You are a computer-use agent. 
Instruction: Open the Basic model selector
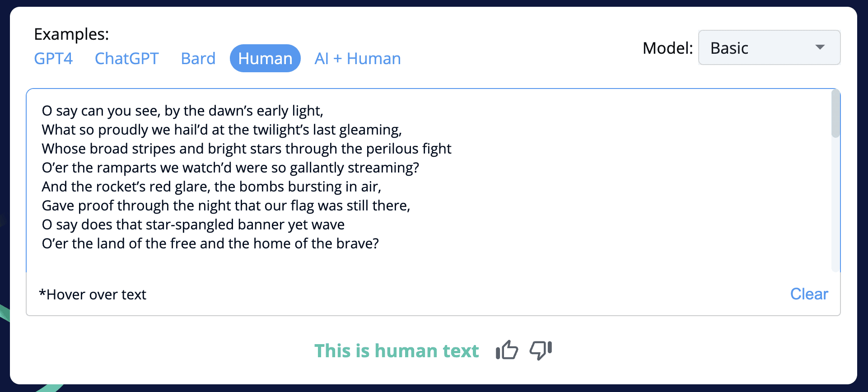pos(768,47)
